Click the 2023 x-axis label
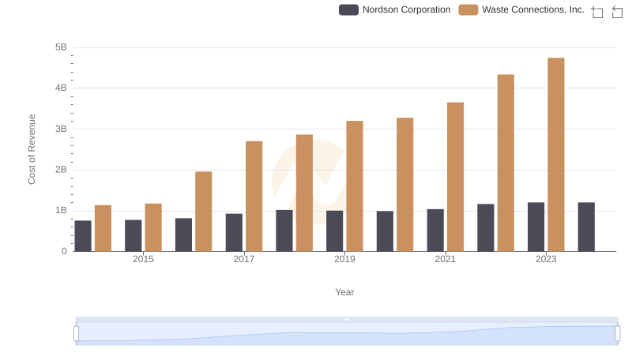 pyautogui.click(x=546, y=259)
